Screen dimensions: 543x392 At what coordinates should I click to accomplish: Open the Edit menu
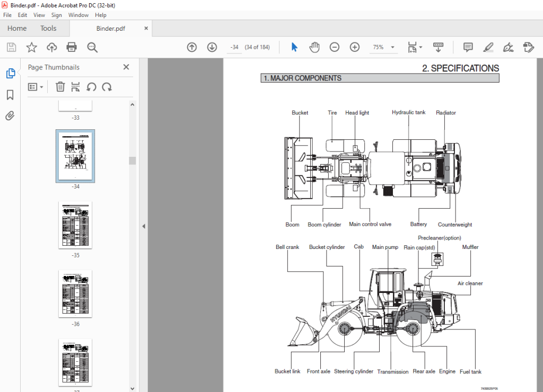point(22,15)
